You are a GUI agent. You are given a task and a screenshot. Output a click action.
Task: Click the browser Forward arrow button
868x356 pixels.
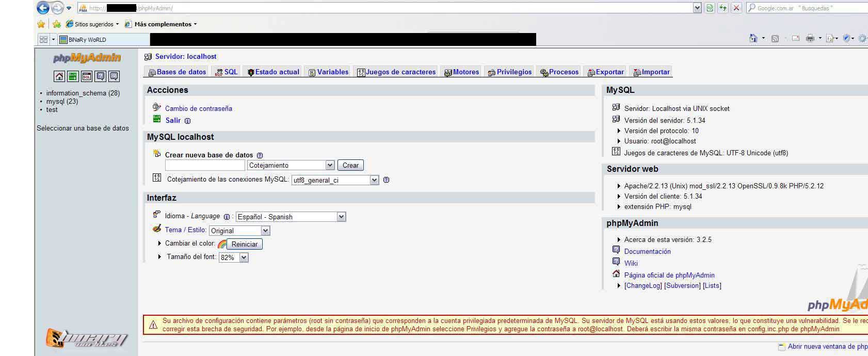[57, 8]
